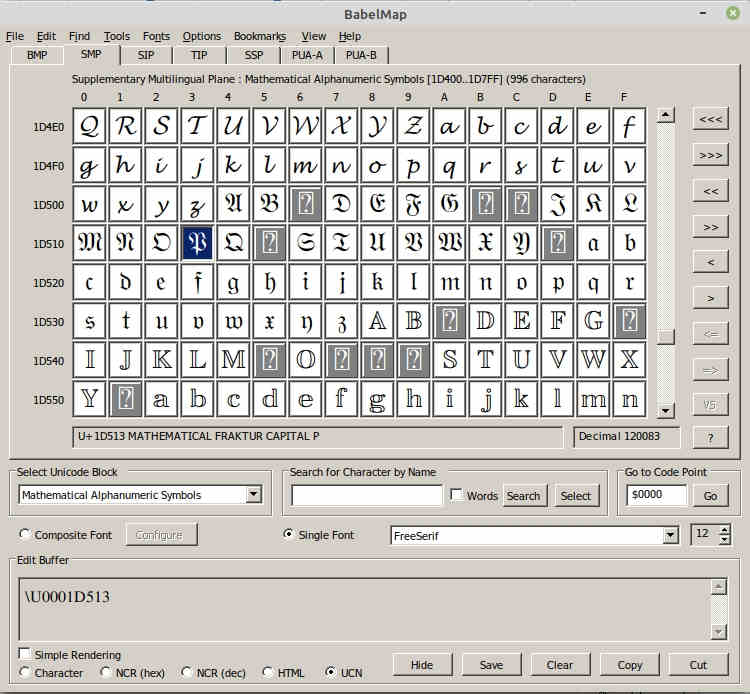Screen dimensions: 750x694
Task: Switch to the PUA-A tab
Action: coord(307,55)
